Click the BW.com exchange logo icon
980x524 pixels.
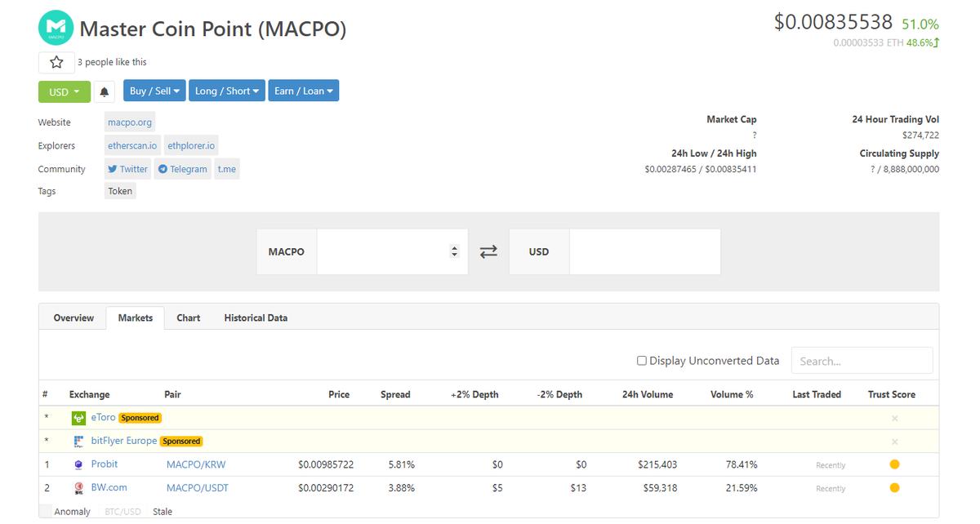coord(79,488)
